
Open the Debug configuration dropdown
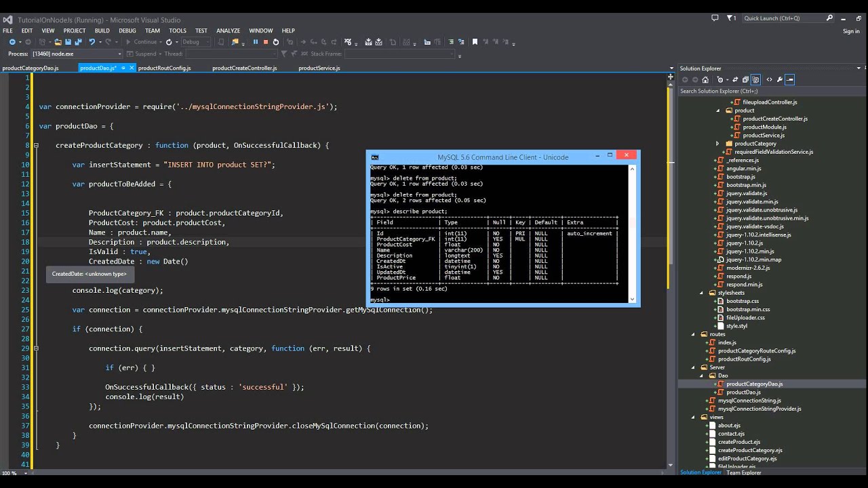pyautogui.click(x=196, y=41)
